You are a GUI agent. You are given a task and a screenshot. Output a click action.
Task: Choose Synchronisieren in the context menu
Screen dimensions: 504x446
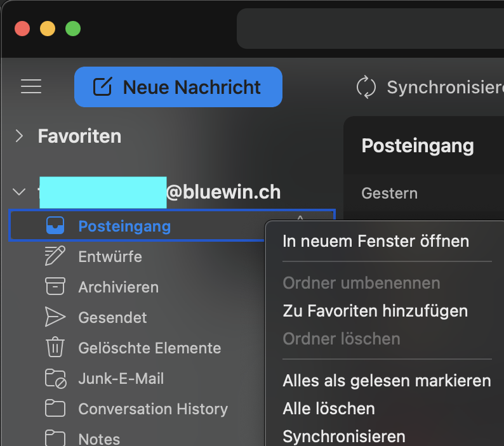coord(344,436)
